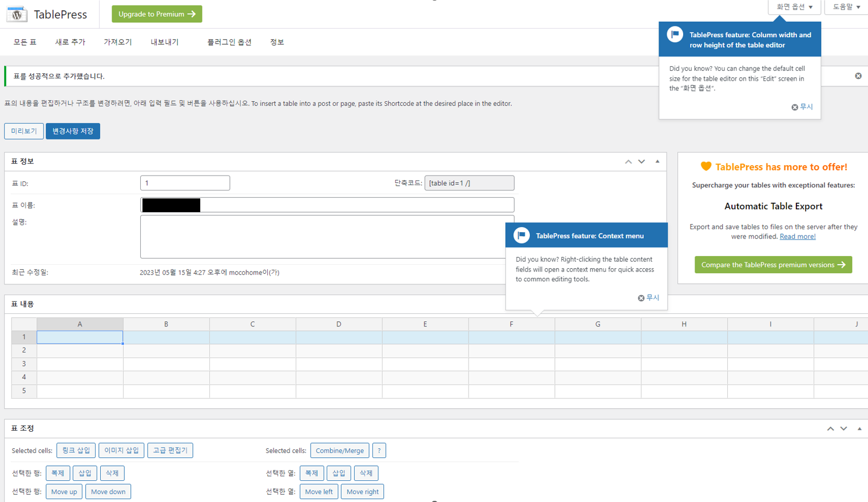
Task: Open the 화면 옵션 dropdown
Action: point(794,7)
